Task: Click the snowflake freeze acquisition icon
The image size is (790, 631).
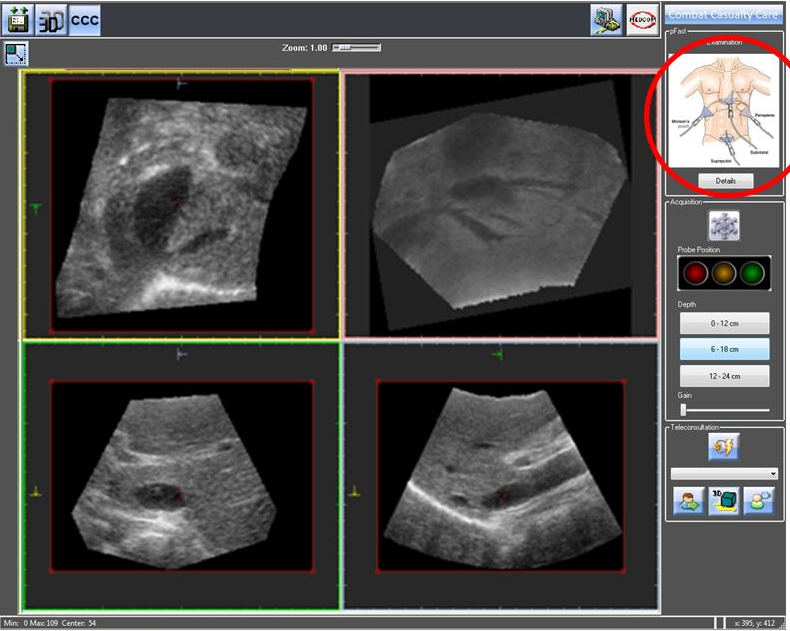Action: (724, 224)
